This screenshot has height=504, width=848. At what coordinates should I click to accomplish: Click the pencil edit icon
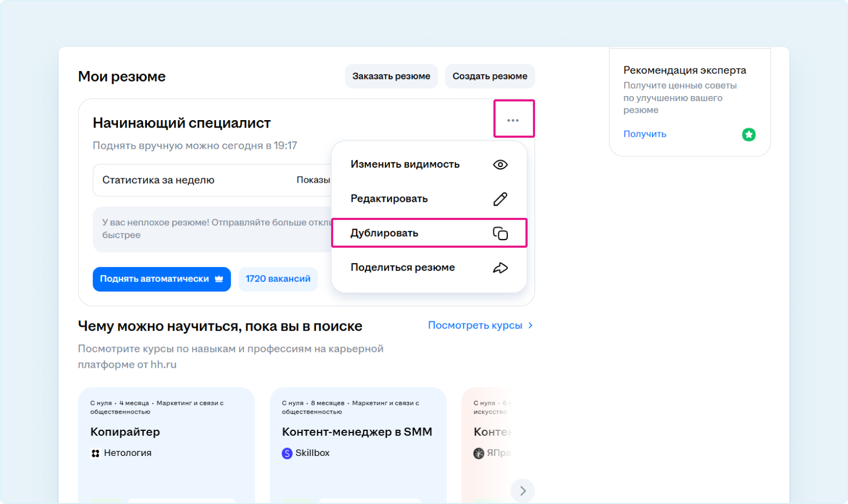click(500, 199)
